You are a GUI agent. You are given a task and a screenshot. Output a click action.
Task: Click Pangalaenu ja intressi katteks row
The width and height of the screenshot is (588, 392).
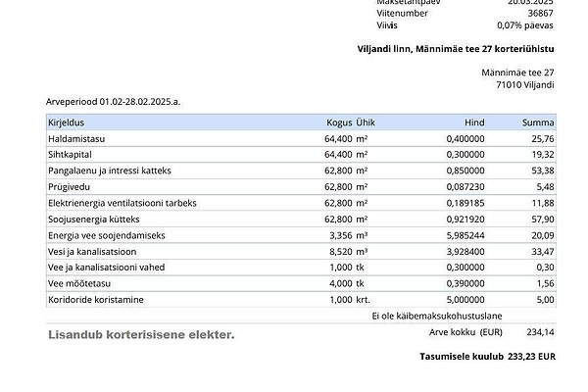(109, 171)
